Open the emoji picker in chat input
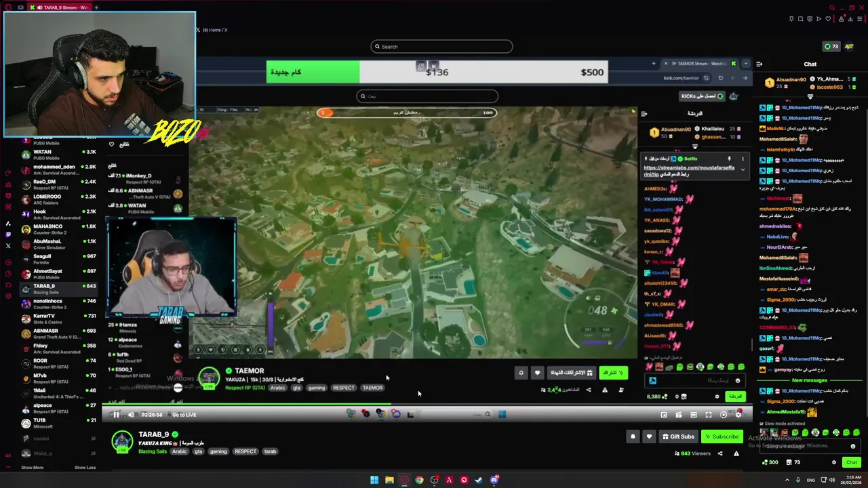Viewport: 868px width, 488px height. tap(853, 446)
